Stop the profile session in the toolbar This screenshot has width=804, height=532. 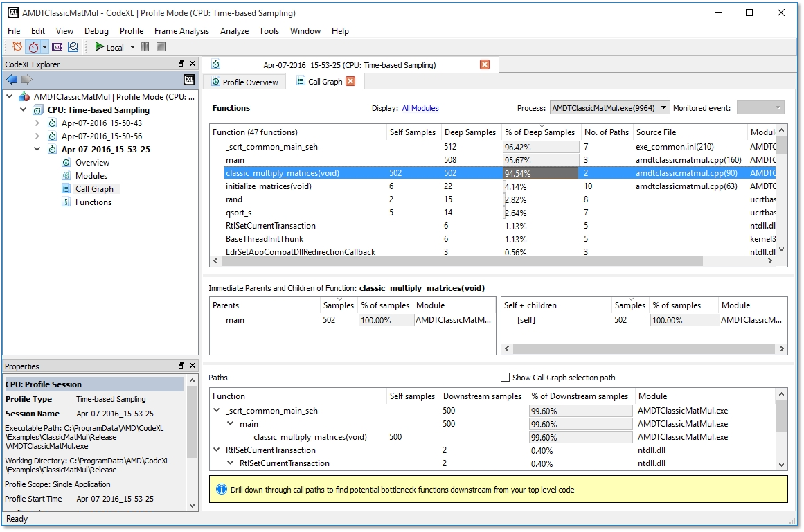[x=161, y=46]
